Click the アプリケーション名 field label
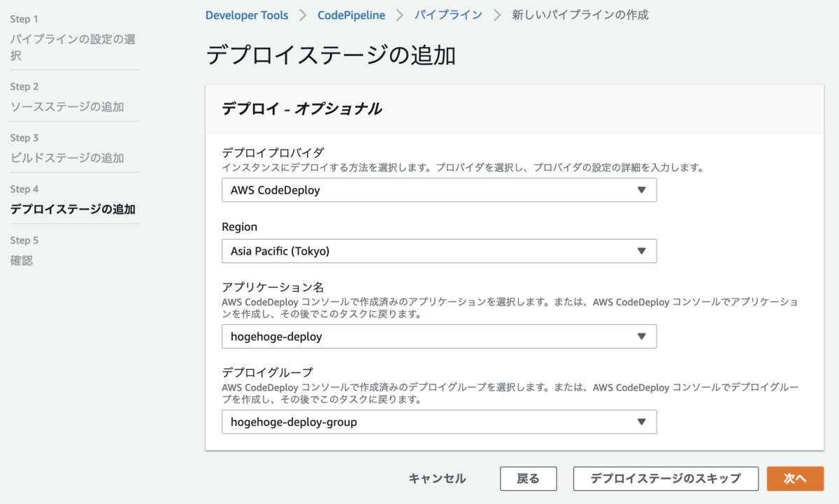 point(273,287)
